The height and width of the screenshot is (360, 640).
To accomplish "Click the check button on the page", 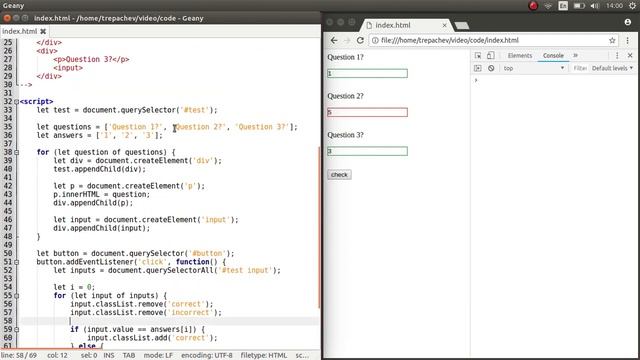I will point(339,175).
